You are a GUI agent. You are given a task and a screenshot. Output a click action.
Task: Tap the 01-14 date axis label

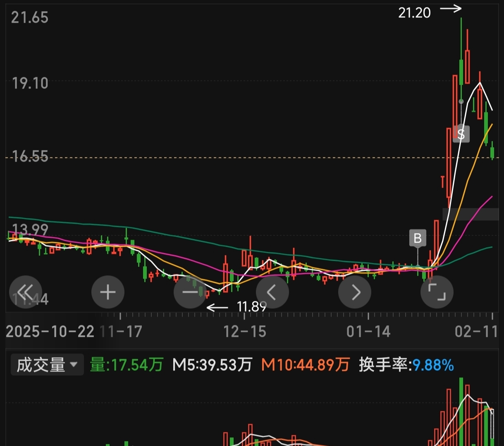point(368,332)
